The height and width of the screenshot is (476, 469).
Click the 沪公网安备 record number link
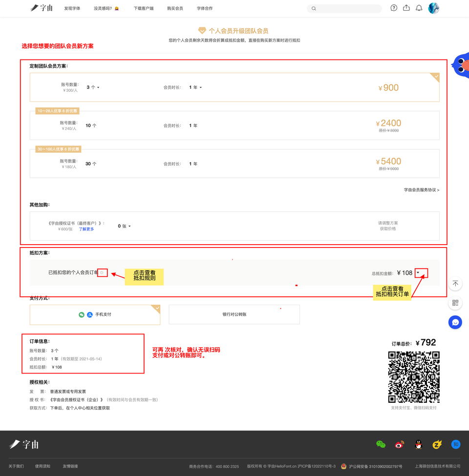(x=375, y=466)
